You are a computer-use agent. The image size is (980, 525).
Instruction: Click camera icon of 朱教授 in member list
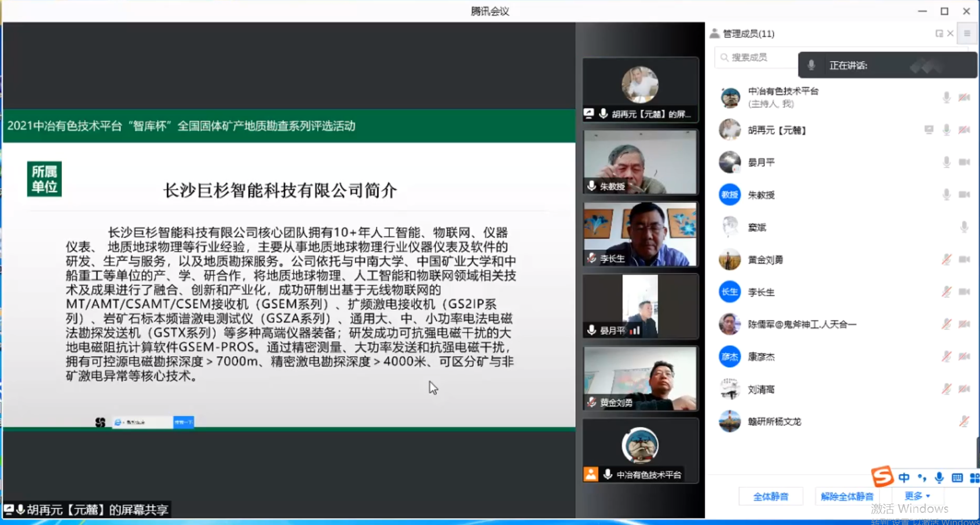click(x=964, y=195)
